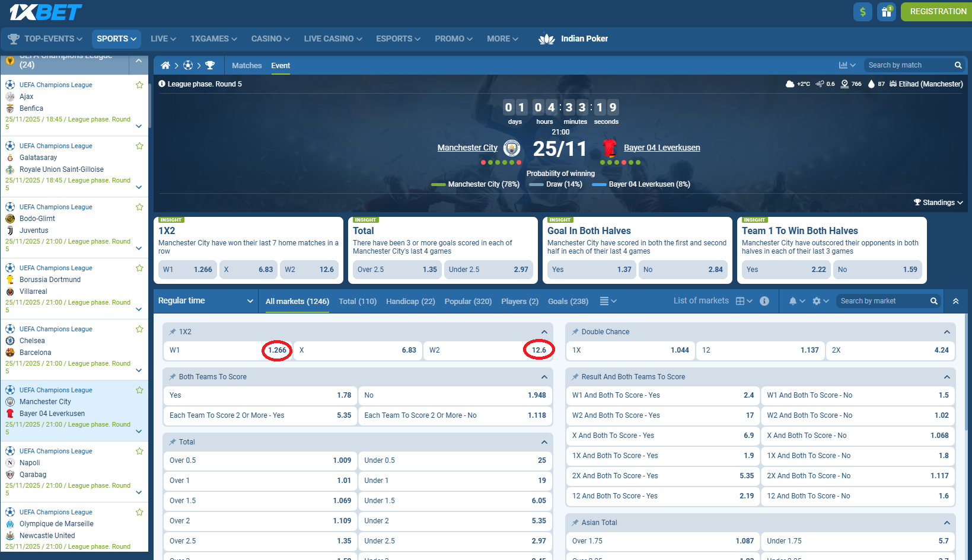Viewport: 972px width, 560px height.
Task: Click the gift box promo icon
Action: (x=886, y=11)
